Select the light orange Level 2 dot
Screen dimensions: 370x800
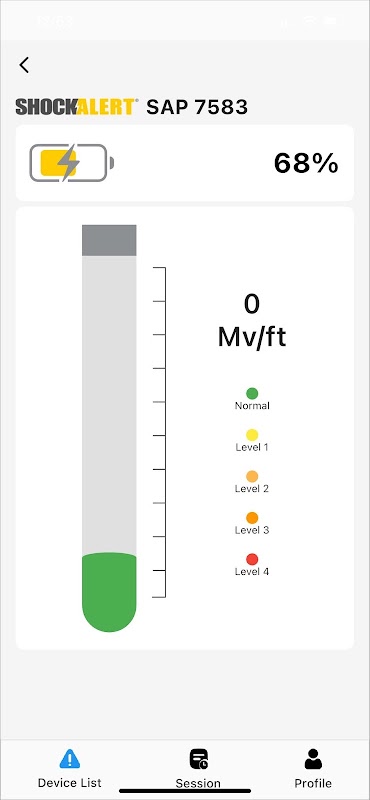[x=252, y=477]
